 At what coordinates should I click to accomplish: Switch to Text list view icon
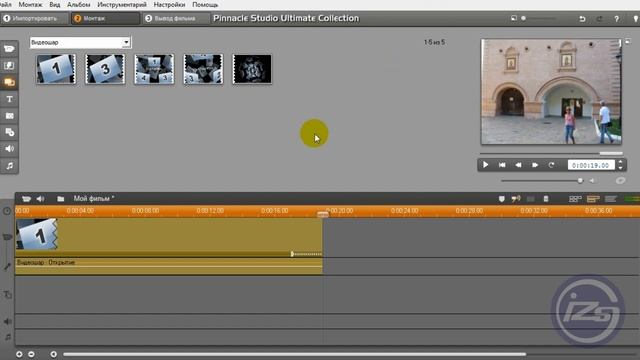coord(611,199)
